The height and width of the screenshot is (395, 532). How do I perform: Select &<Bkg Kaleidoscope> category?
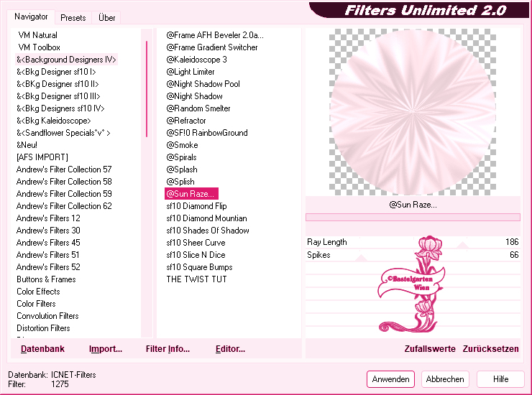coord(54,121)
